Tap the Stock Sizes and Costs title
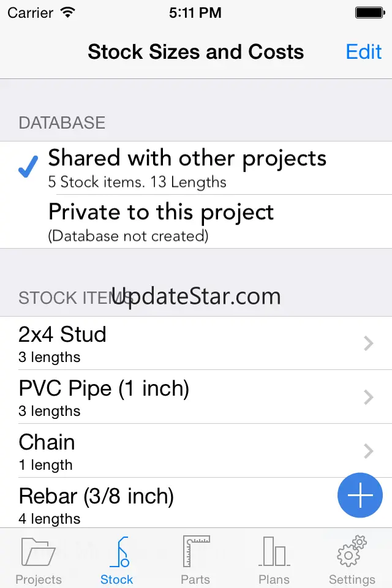The width and height of the screenshot is (392, 588). pyautogui.click(x=196, y=52)
